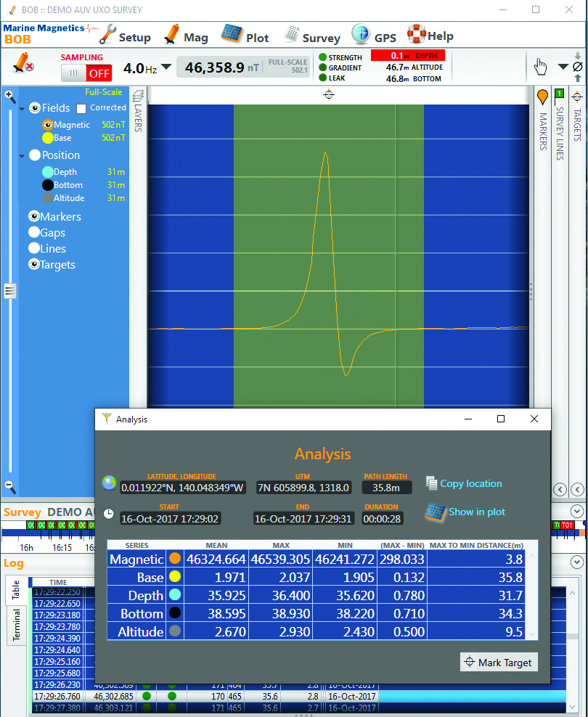Click the LEAK status indicator

click(332, 78)
